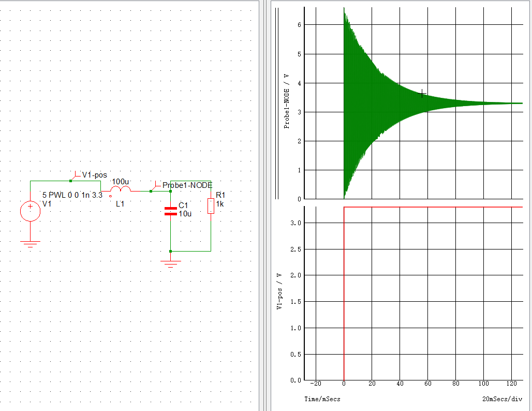Click the 100u inductor value label

pos(121,182)
